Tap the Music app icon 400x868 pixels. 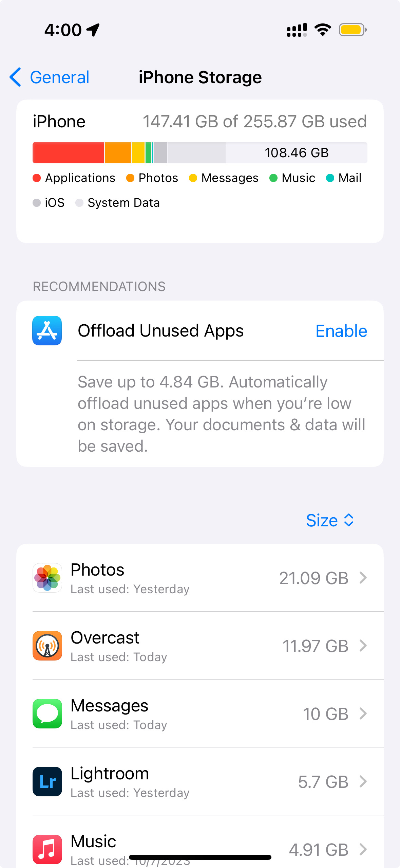point(47,849)
